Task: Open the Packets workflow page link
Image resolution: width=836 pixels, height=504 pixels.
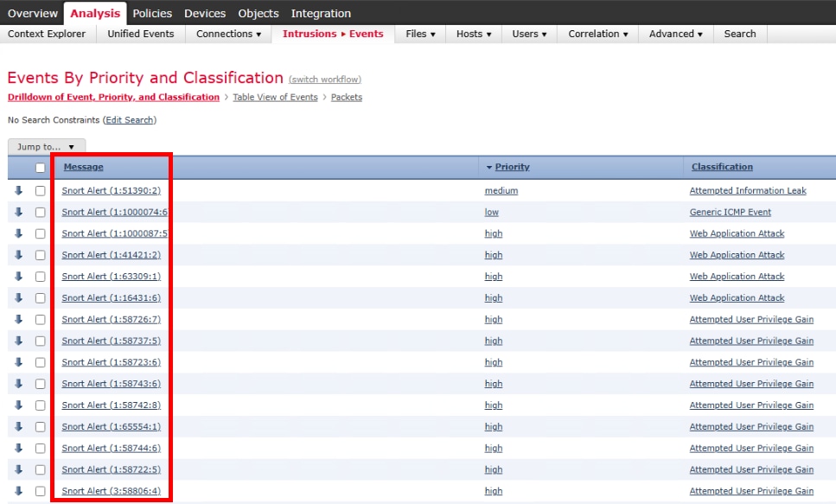Action: point(347,97)
